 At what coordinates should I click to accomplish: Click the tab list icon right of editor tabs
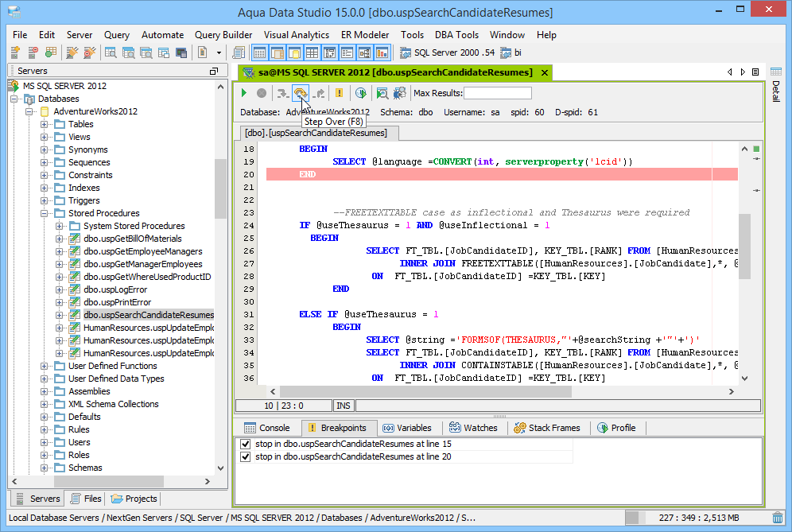coord(755,72)
